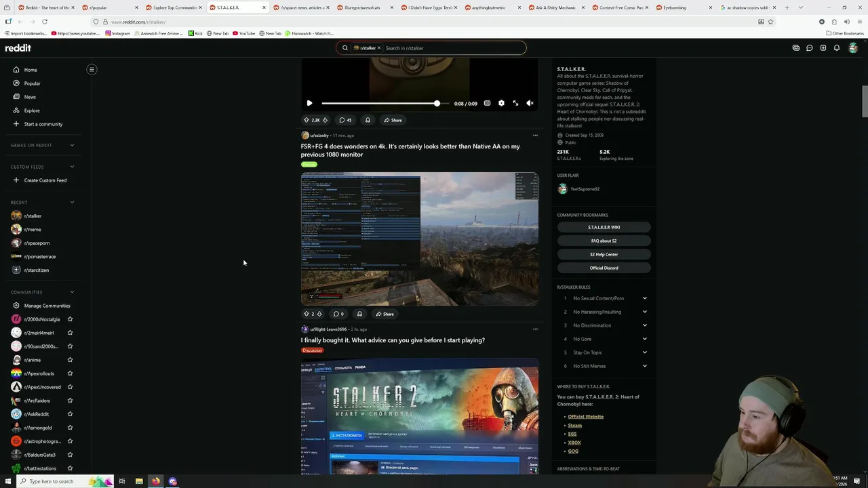Follow the Steam store link
Image resolution: width=868 pixels, height=488 pixels.
pyautogui.click(x=575, y=426)
